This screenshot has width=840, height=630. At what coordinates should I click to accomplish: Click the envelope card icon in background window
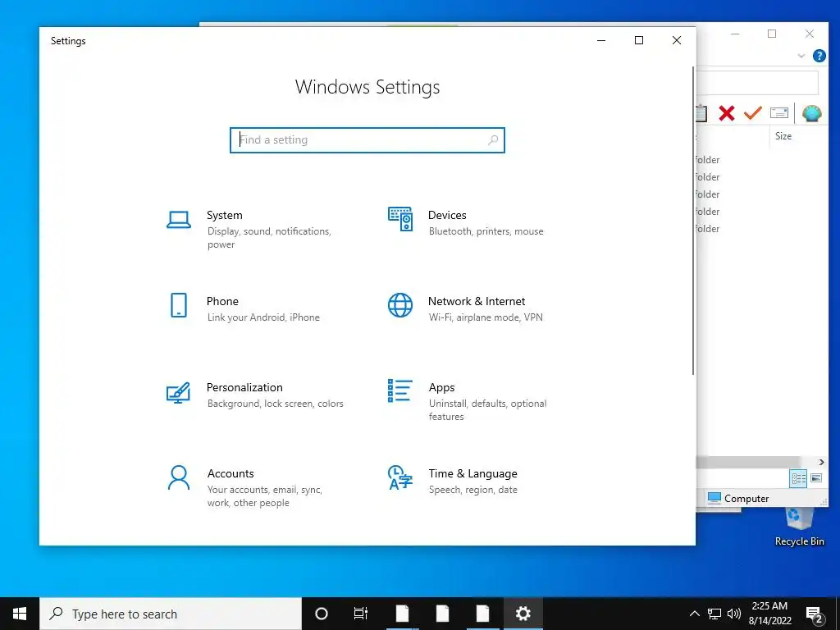(779, 113)
